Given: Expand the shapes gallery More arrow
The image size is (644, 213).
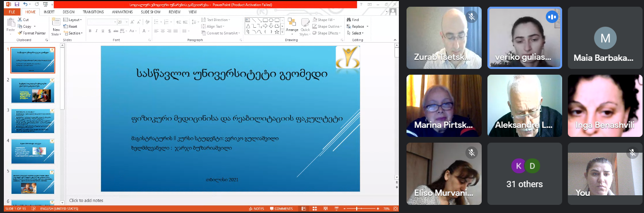Looking at the screenshot, I should [x=282, y=32].
